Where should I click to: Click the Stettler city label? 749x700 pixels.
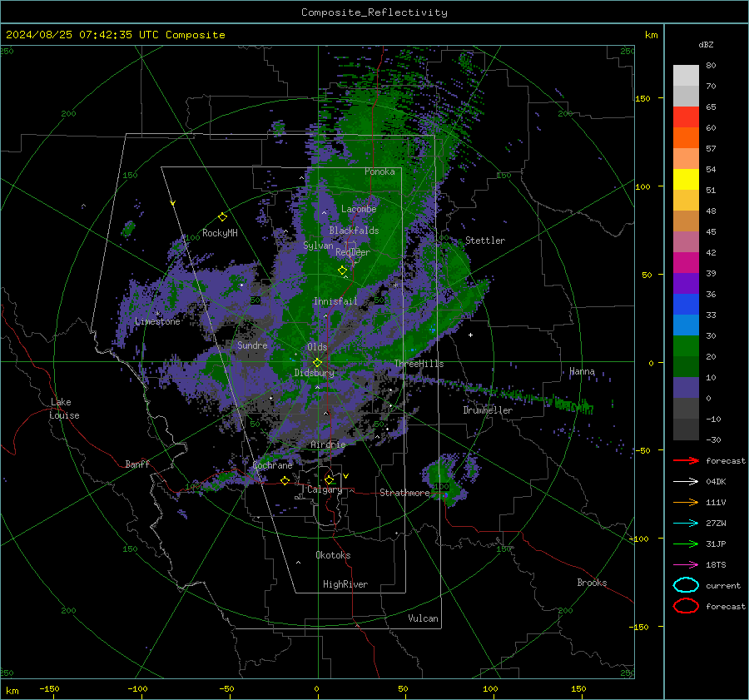(x=485, y=241)
